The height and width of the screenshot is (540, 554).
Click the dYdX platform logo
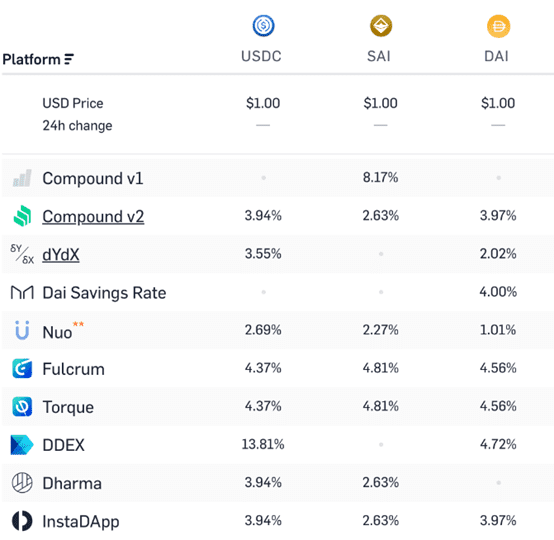pyautogui.click(x=22, y=254)
